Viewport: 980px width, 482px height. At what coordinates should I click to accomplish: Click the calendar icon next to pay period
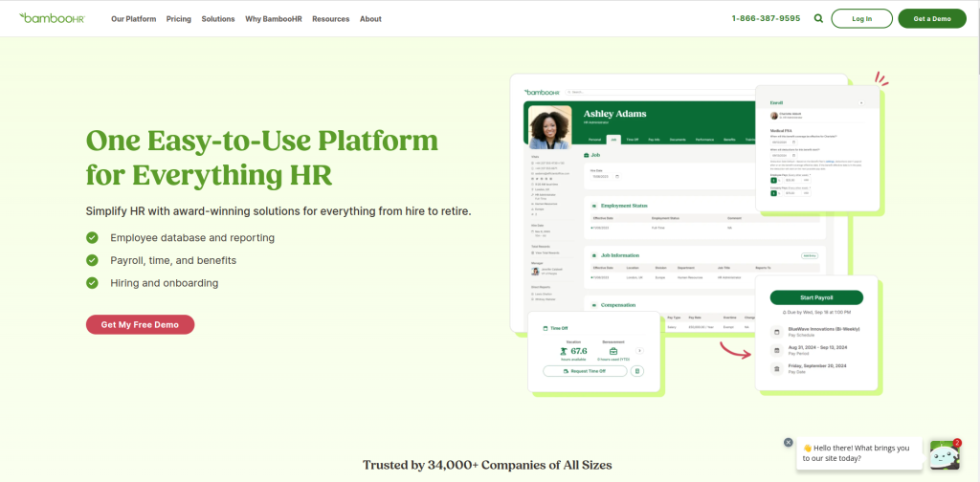coord(776,350)
